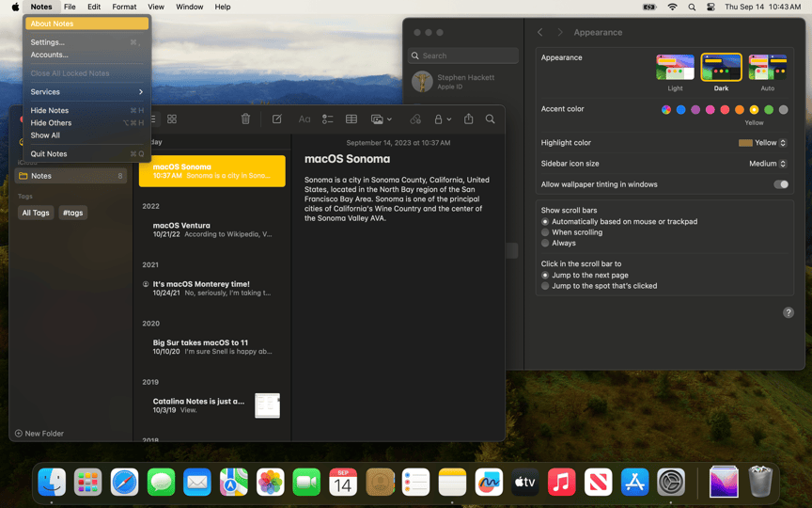Choose Quit Notes menu item
This screenshot has height=508, width=812.
tap(86, 154)
